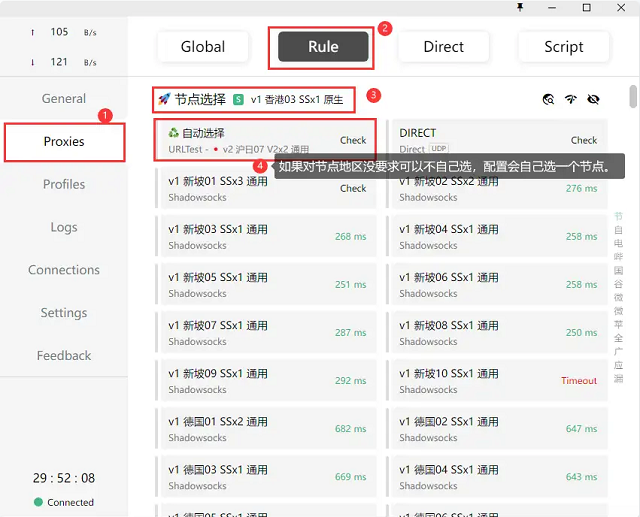Collapse the 节点选择 proxy group header

tap(253, 99)
